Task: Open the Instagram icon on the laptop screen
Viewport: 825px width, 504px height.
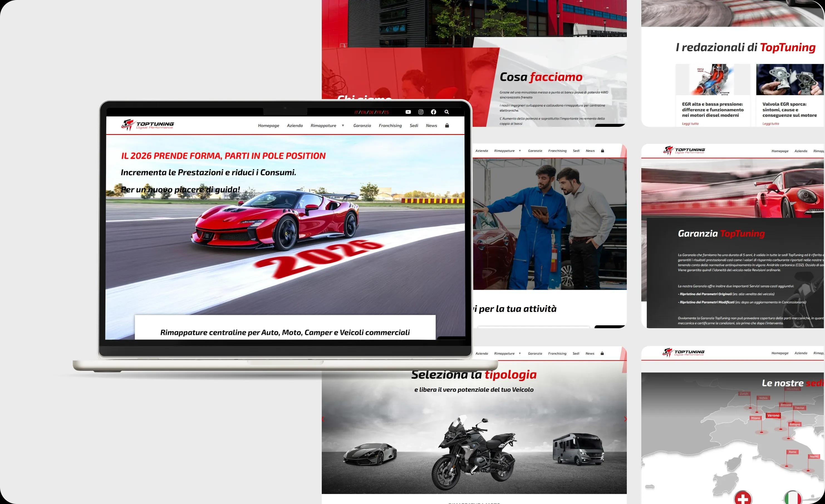Action: [421, 112]
